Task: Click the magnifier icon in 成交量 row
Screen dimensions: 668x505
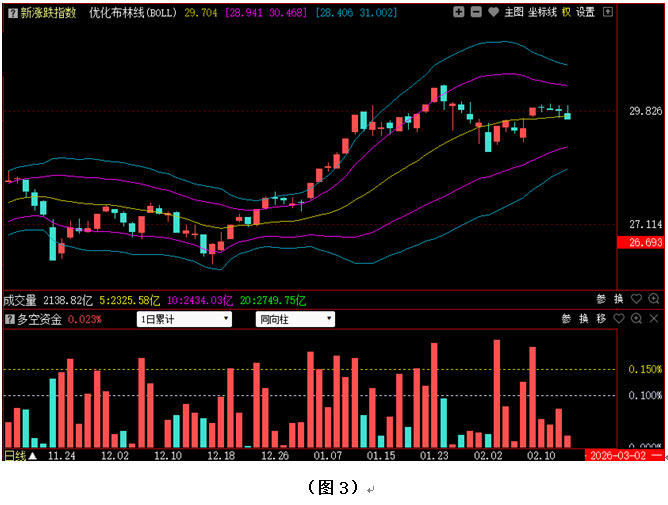Action: (653, 299)
